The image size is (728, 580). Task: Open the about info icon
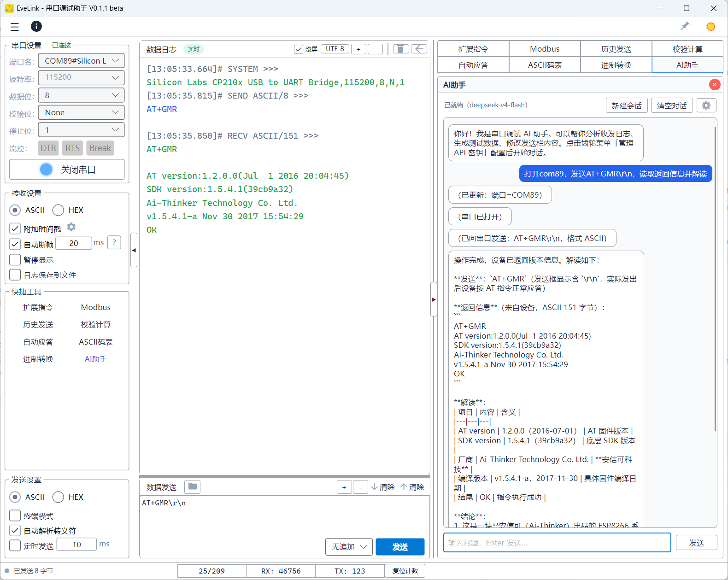tap(36, 26)
